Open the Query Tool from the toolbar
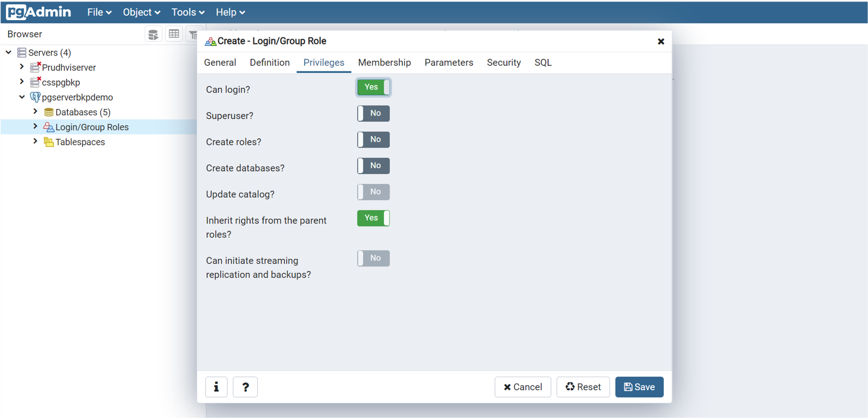 coord(153,33)
